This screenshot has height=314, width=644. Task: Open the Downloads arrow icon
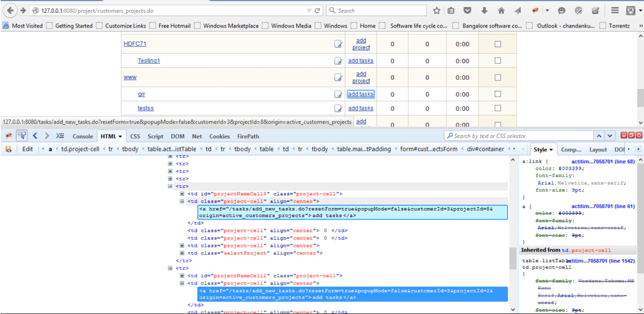point(484,11)
